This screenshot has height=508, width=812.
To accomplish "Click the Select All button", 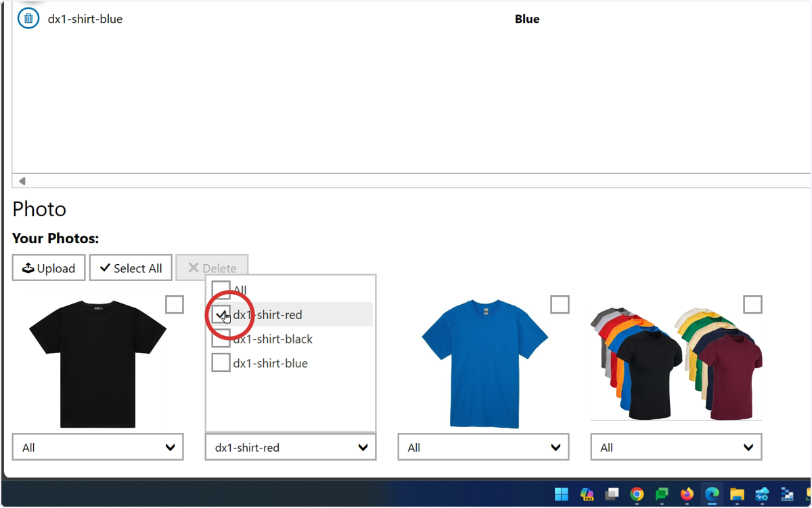I will [x=131, y=268].
